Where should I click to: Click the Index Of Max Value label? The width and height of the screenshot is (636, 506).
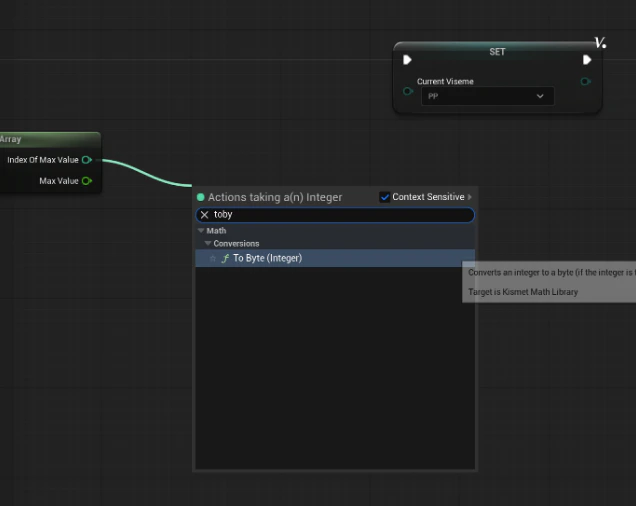tap(43, 160)
